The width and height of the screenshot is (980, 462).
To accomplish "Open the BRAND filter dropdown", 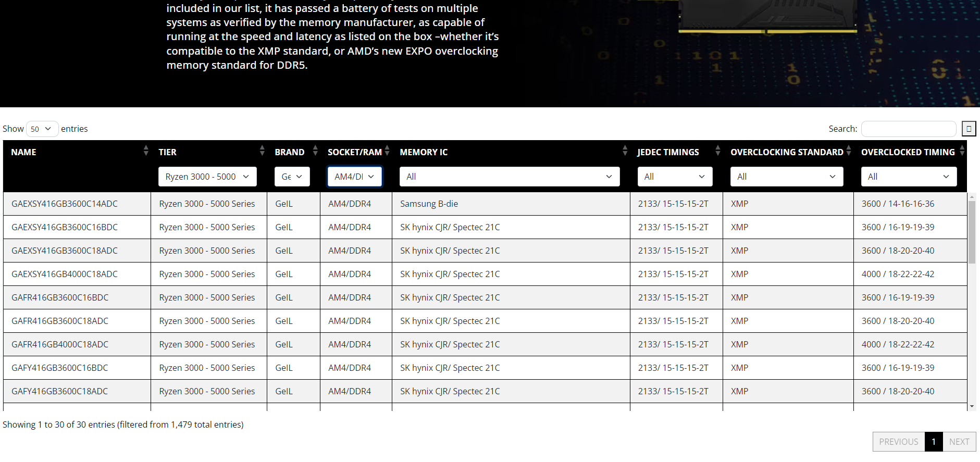I will click(292, 177).
